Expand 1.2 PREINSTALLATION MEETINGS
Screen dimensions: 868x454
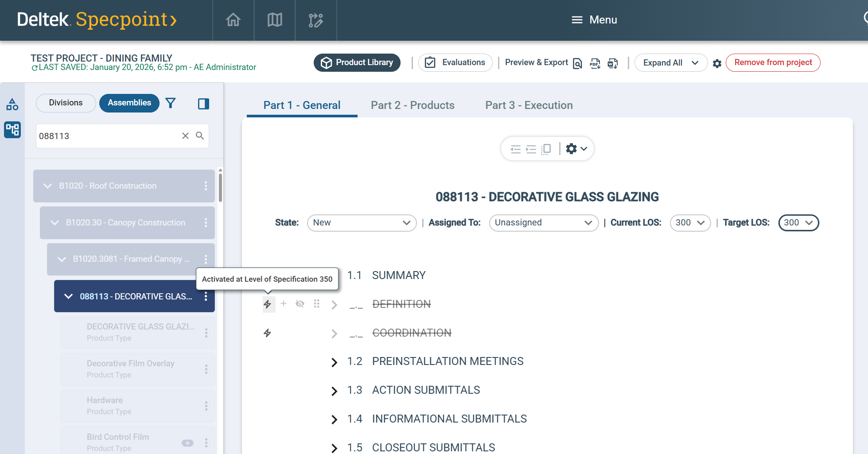pyautogui.click(x=334, y=362)
